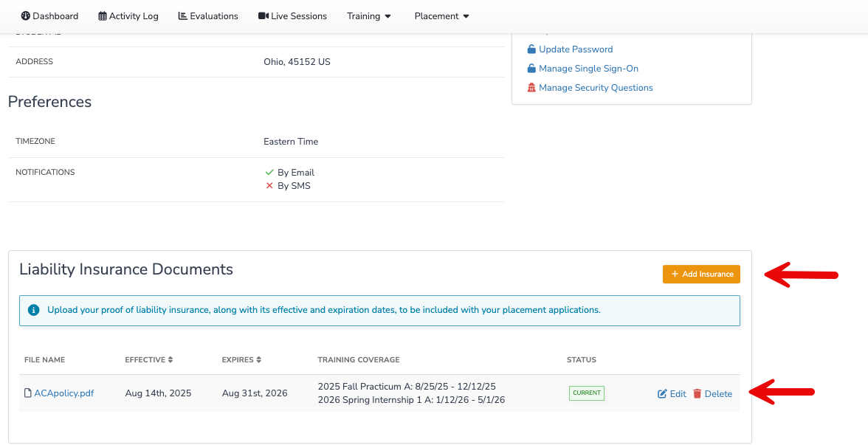The image size is (868, 445).
Task: Click the lock icon beside Update Password
Action: [531, 49]
